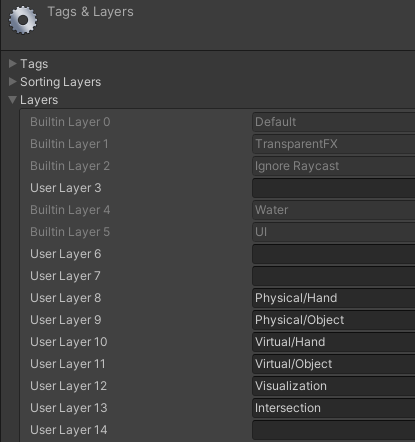
Task: Edit the Physical/Object layer field
Action: pyautogui.click(x=333, y=320)
